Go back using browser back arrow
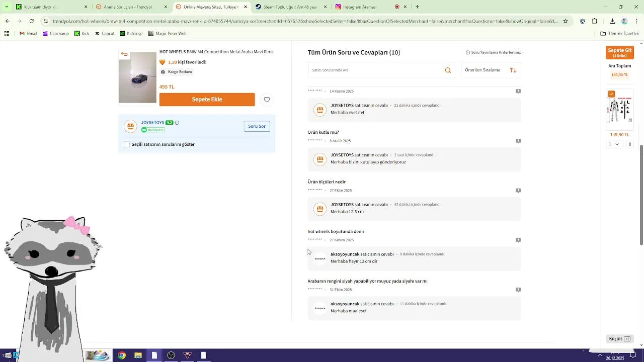 point(7,21)
